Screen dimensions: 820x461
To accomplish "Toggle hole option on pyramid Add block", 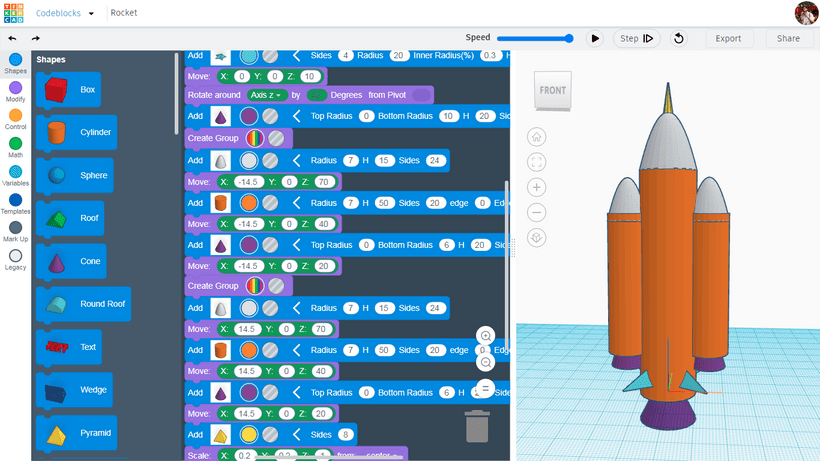I will pos(270,434).
